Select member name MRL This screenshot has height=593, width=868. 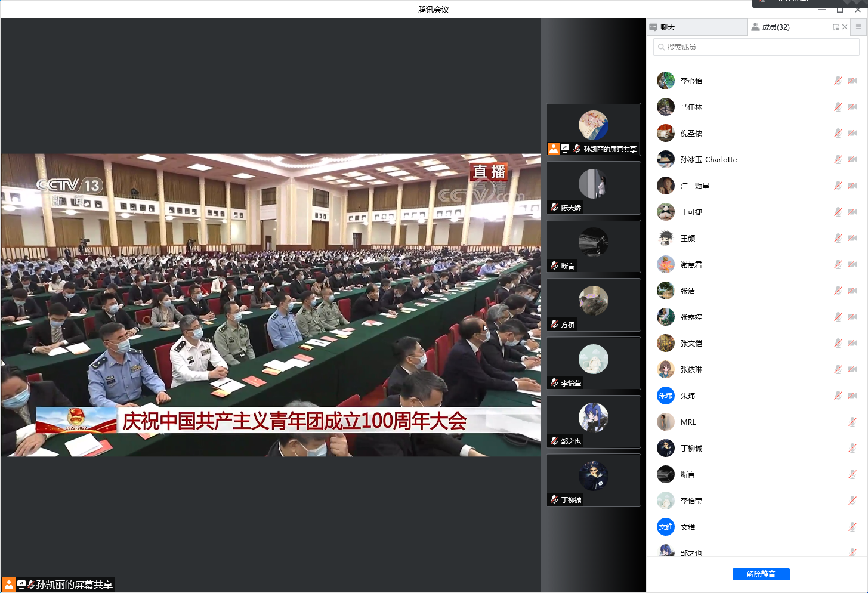(688, 422)
